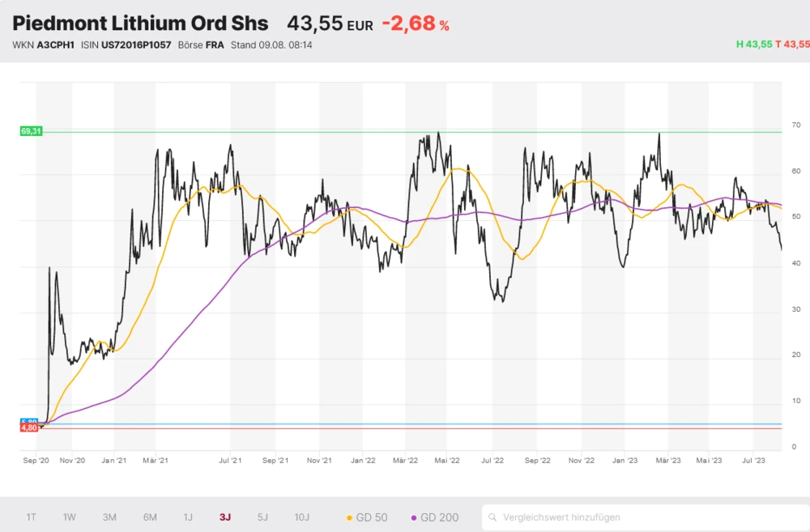
Task: Toggle the GD 50 moving average line
Action: (x=367, y=517)
